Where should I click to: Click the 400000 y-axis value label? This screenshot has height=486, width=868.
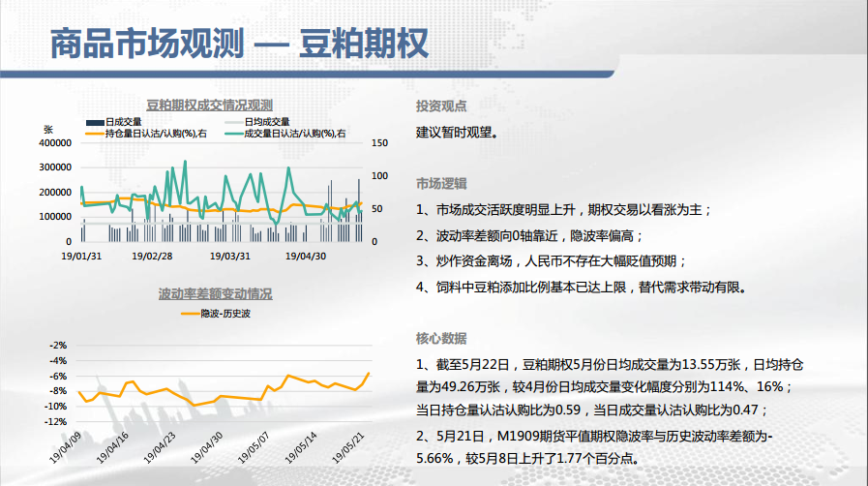[55, 142]
